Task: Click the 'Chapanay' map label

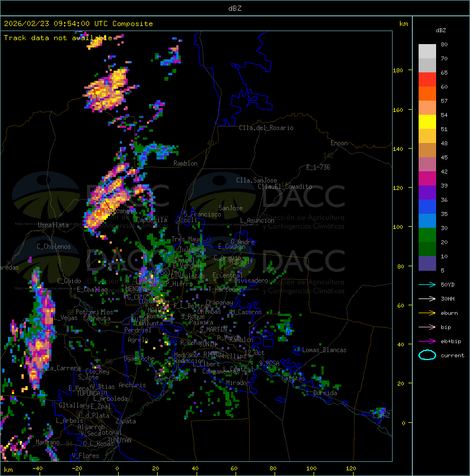Action: click(x=219, y=302)
